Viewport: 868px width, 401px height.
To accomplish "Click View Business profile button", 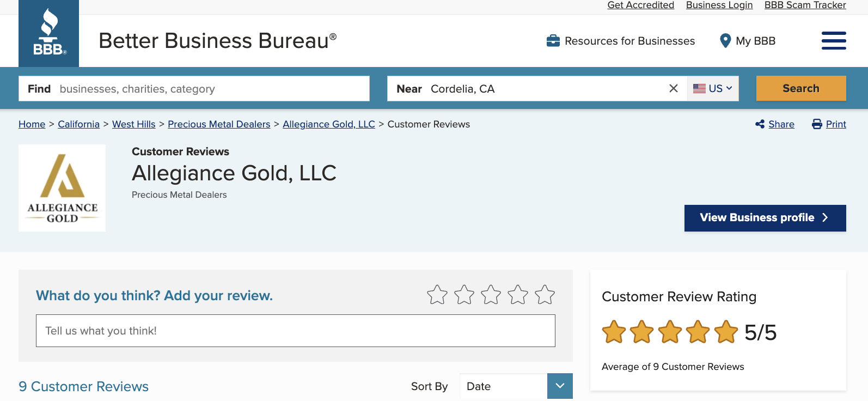I will [x=765, y=218].
